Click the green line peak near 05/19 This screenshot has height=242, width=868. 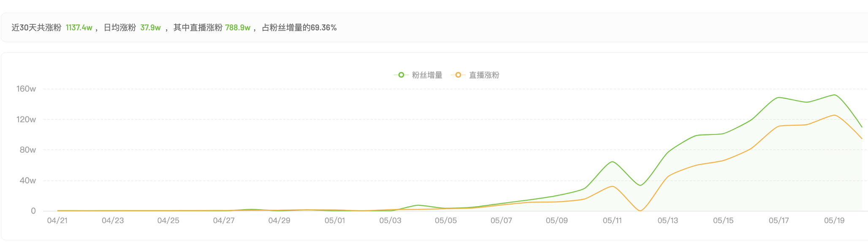[834, 95]
